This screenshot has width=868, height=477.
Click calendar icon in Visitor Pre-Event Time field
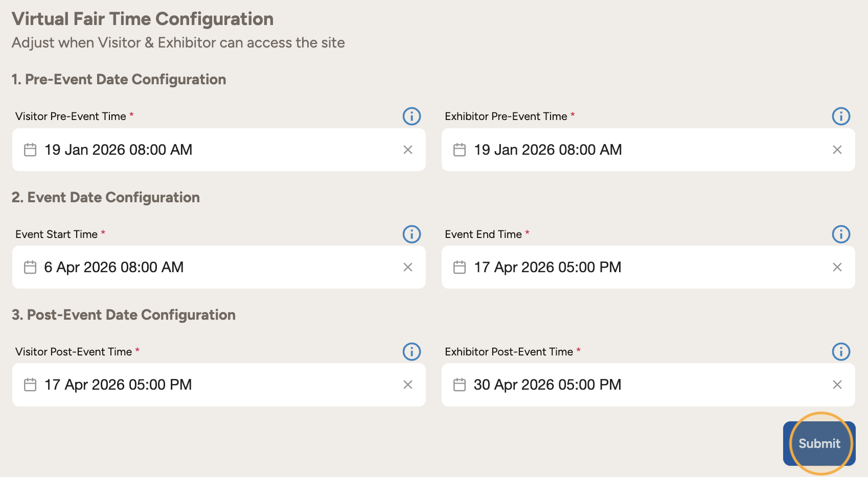pyautogui.click(x=30, y=150)
